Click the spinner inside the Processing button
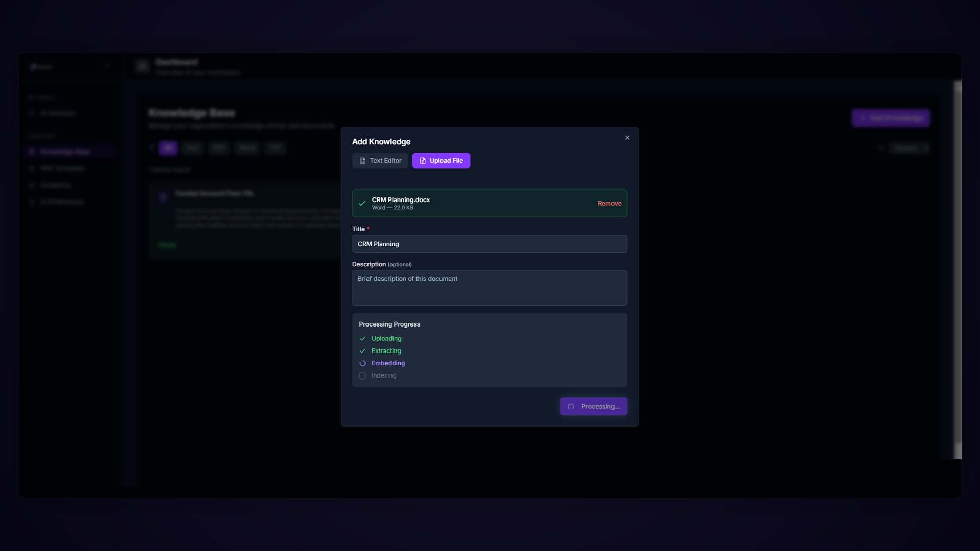Image resolution: width=980 pixels, height=551 pixels. (571, 407)
